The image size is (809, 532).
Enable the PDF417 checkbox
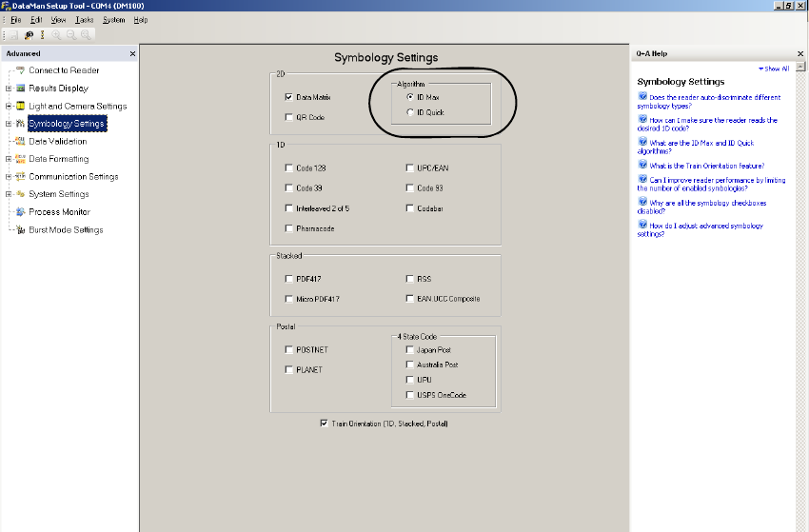tap(289, 279)
